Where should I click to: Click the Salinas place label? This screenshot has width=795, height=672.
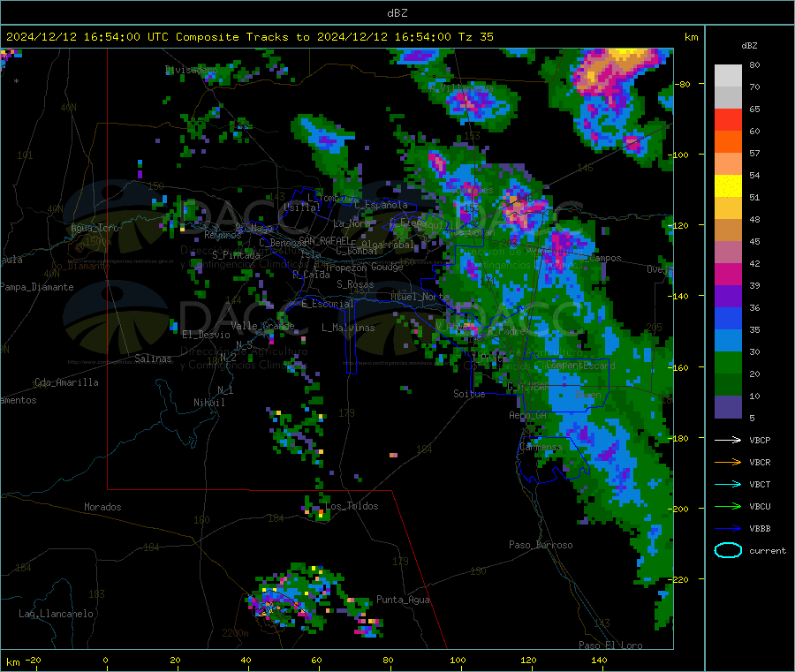(x=153, y=359)
